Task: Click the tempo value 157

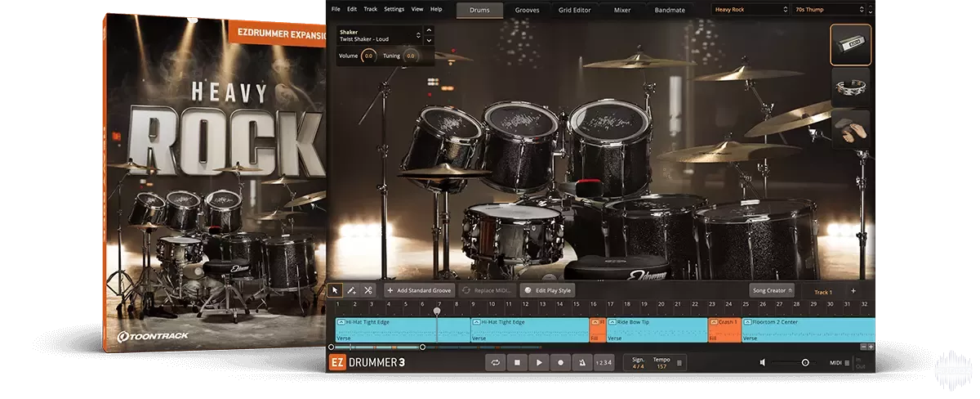Action: pos(661,366)
